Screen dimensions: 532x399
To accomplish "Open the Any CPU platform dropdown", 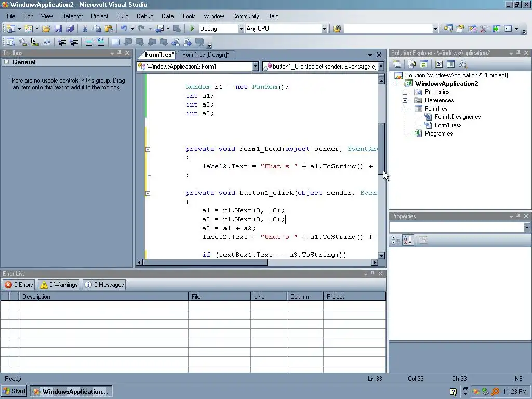I will click(x=324, y=29).
